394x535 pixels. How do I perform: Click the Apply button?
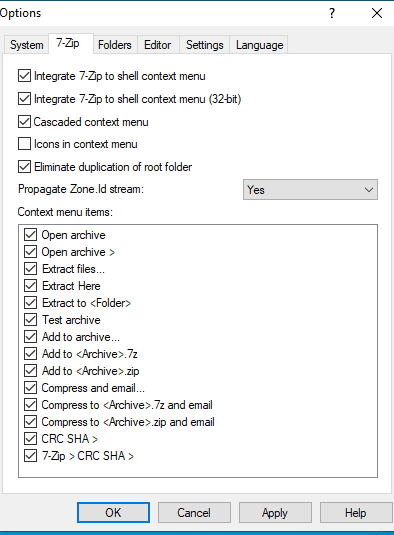click(x=275, y=512)
